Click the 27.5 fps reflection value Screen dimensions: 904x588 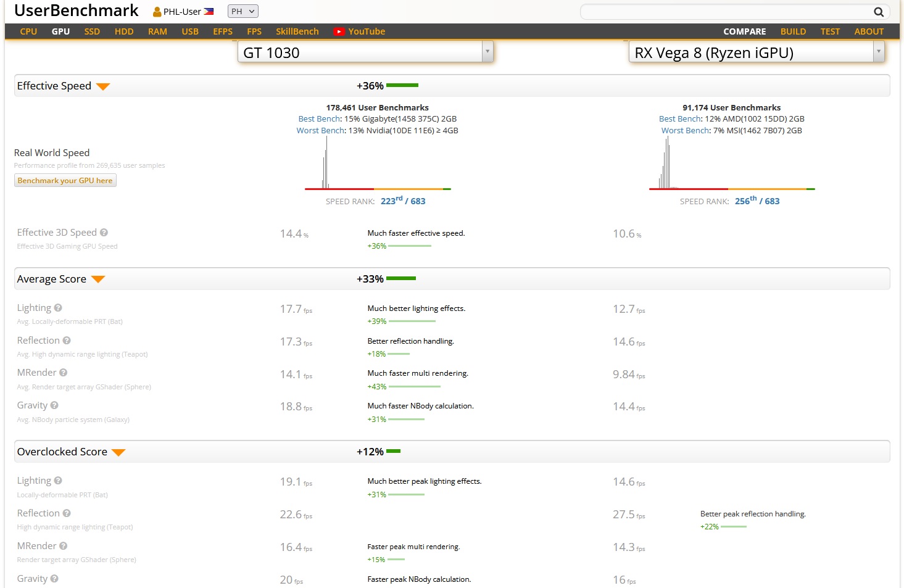[x=629, y=515]
